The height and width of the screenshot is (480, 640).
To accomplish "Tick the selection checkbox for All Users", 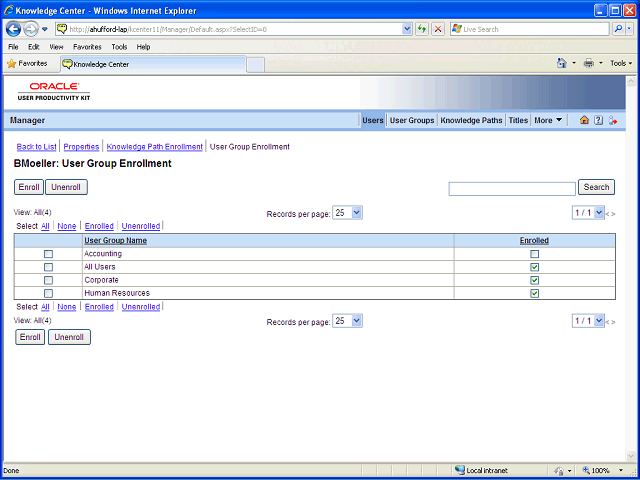I will coord(49,267).
